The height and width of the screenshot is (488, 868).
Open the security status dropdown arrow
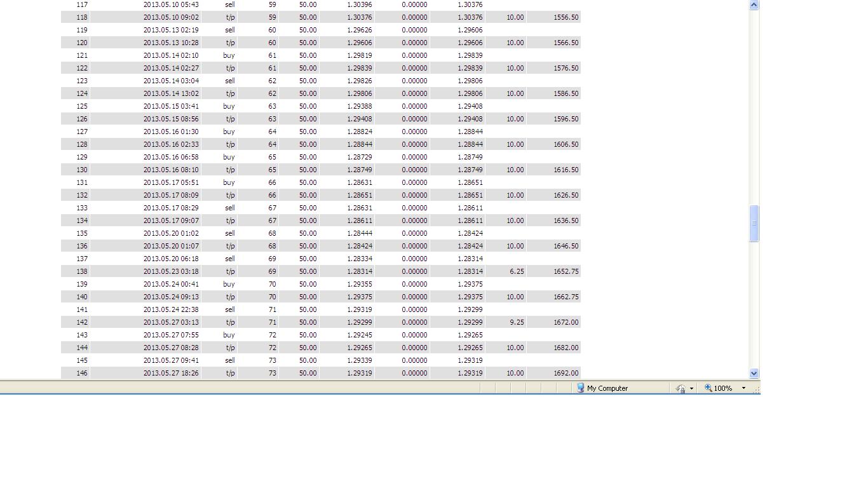point(691,388)
